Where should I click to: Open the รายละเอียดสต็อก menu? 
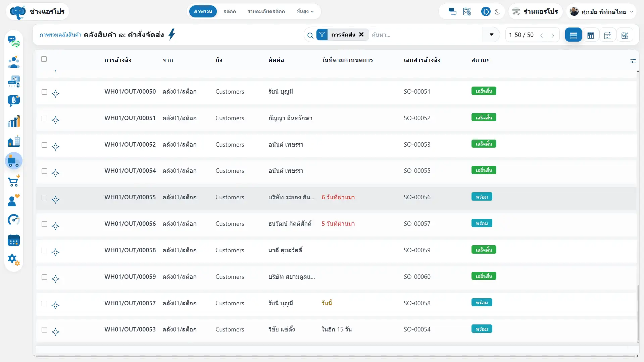tap(266, 11)
